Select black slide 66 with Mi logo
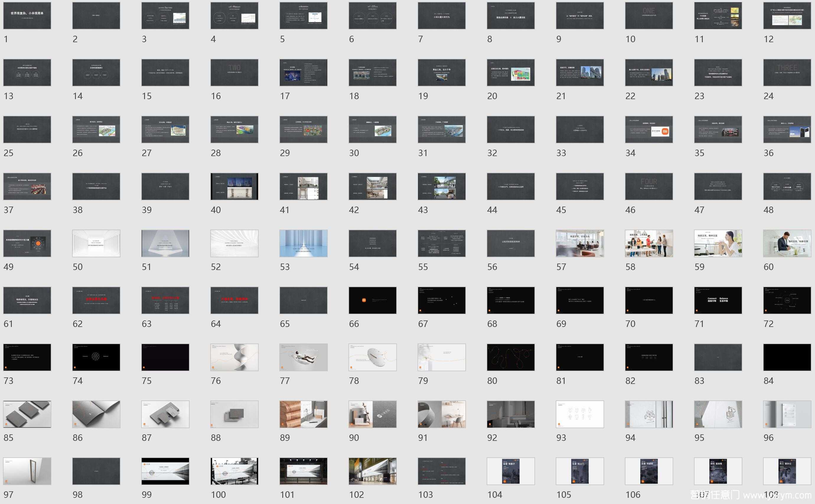 (372, 300)
